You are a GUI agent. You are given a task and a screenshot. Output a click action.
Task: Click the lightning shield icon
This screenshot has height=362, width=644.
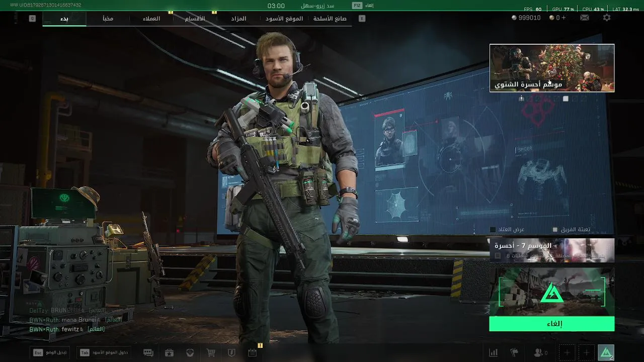[x=231, y=353]
